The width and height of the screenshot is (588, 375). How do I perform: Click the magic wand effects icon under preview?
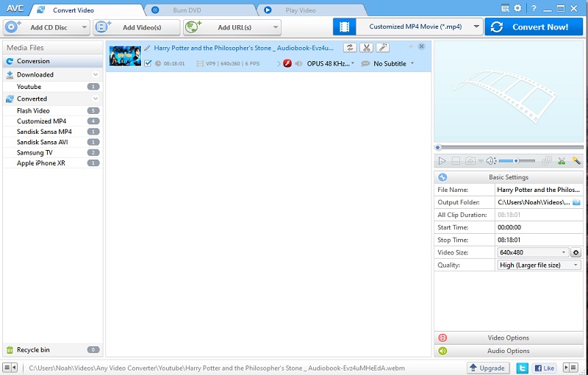point(576,161)
